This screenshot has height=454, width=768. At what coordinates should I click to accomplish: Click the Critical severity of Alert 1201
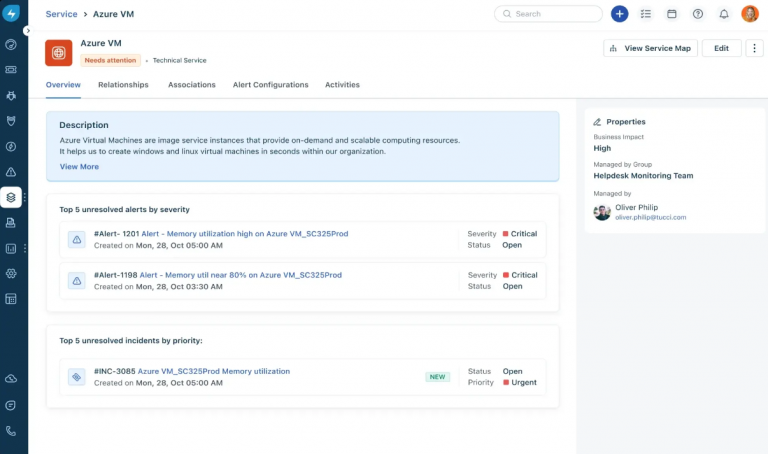point(520,234)
